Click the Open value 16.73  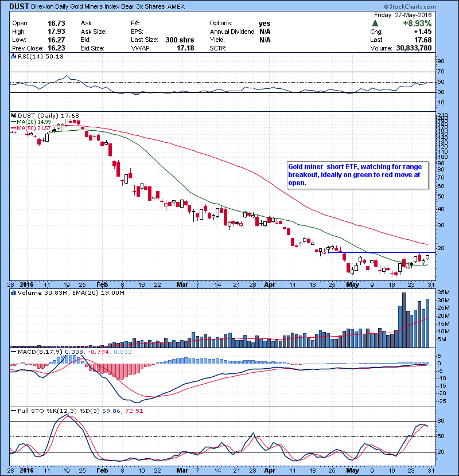[56, 24]
